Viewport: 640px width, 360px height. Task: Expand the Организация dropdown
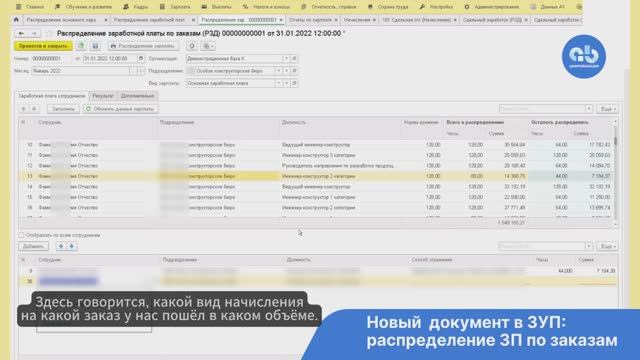(x=286, y=59)
